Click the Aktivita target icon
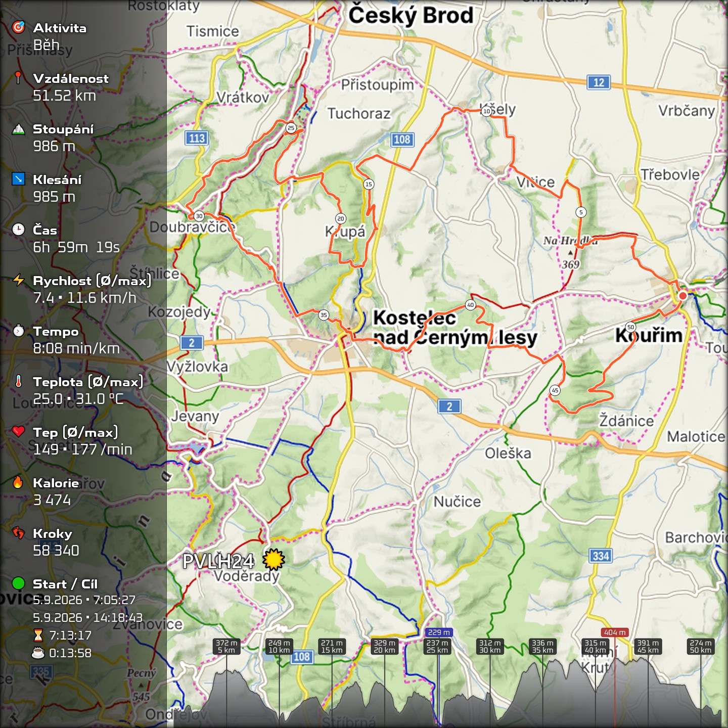Viewport: 728px width, 728px height. 19,27
